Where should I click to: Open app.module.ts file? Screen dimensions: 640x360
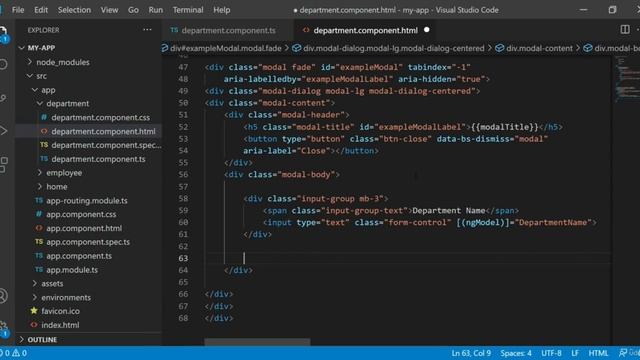point(72,270)
